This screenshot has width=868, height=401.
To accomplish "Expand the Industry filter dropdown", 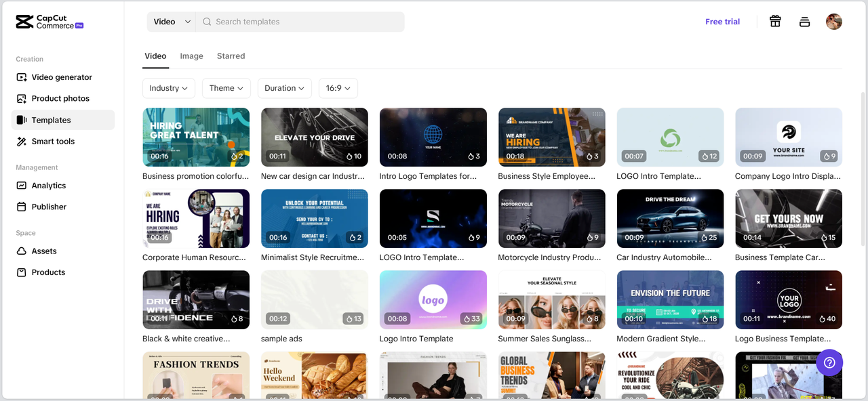I will 169,88.
